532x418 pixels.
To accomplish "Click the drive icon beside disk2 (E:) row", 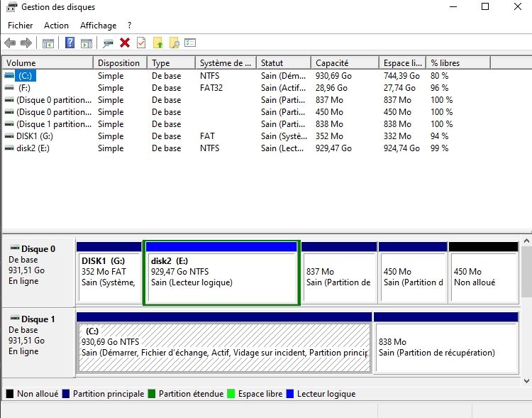I will (x=9, y=148).
